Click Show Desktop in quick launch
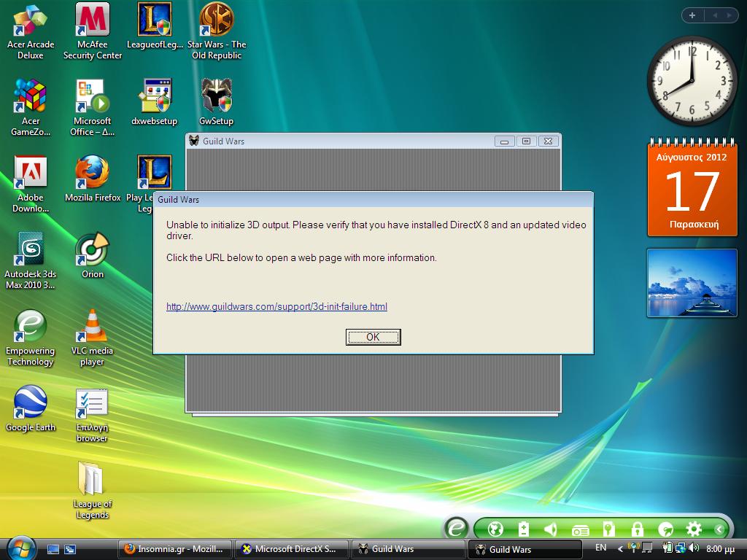The image size is (747, 560). click(53, 549)
